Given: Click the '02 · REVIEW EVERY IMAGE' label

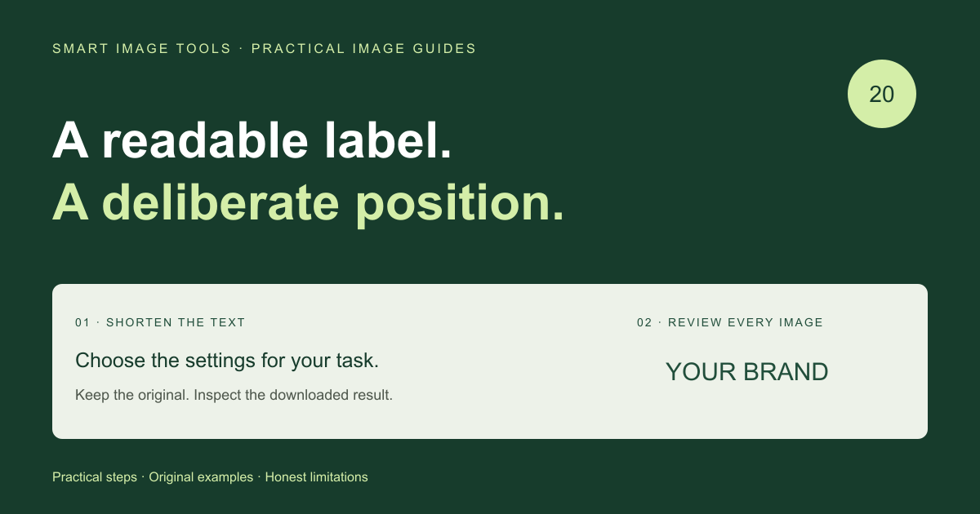Looking at the screenshot, I should pos(730,323).
